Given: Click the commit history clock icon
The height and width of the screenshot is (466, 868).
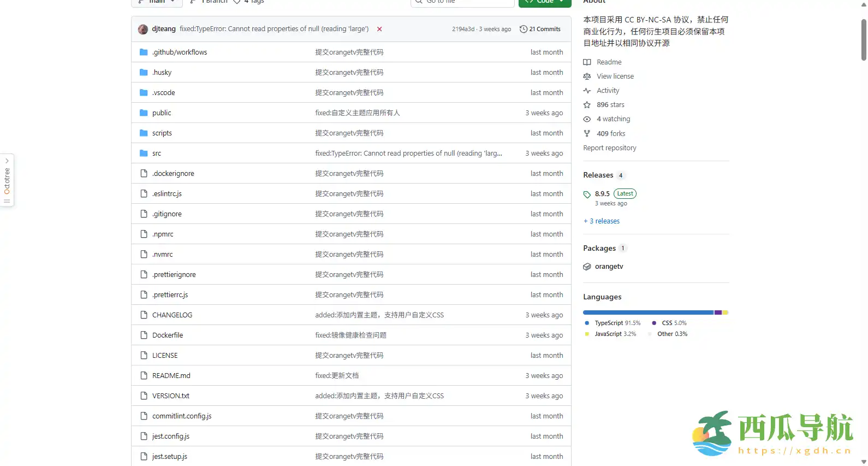Looking at the screenshot, I should 523,29.
